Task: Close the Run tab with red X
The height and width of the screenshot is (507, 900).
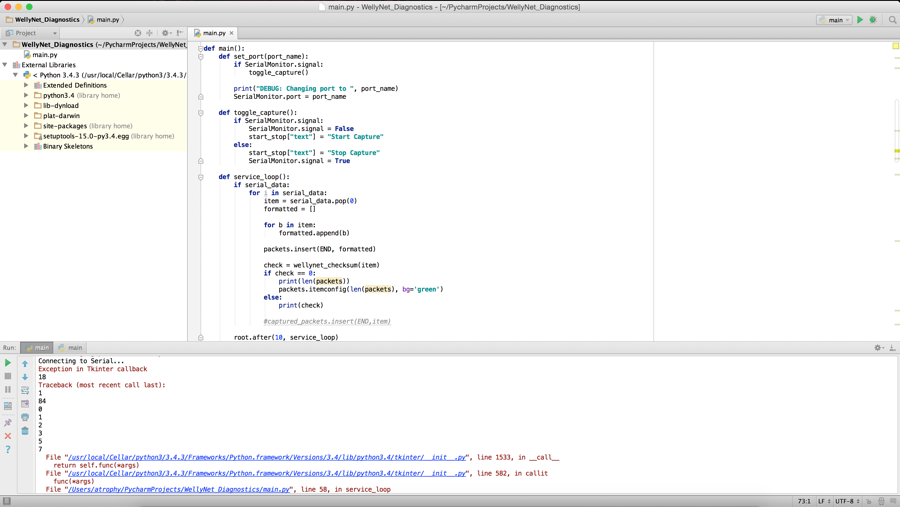Action: coord(7,436)
